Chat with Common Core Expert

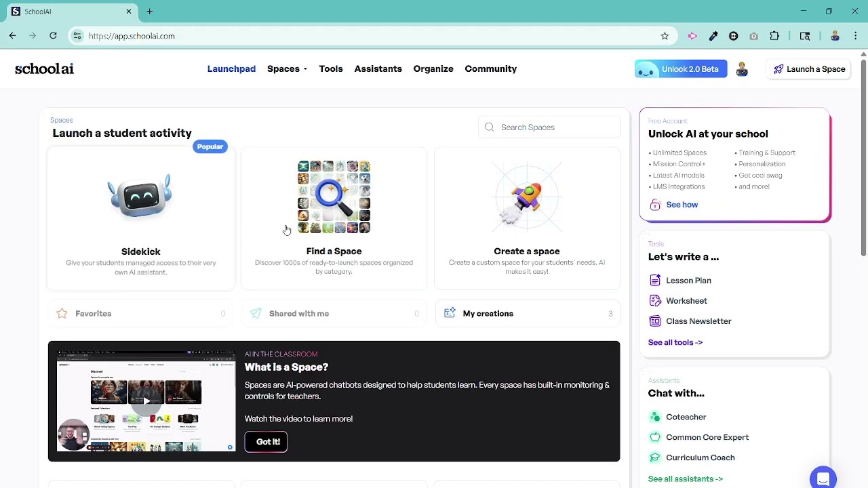tap(707, 437)
